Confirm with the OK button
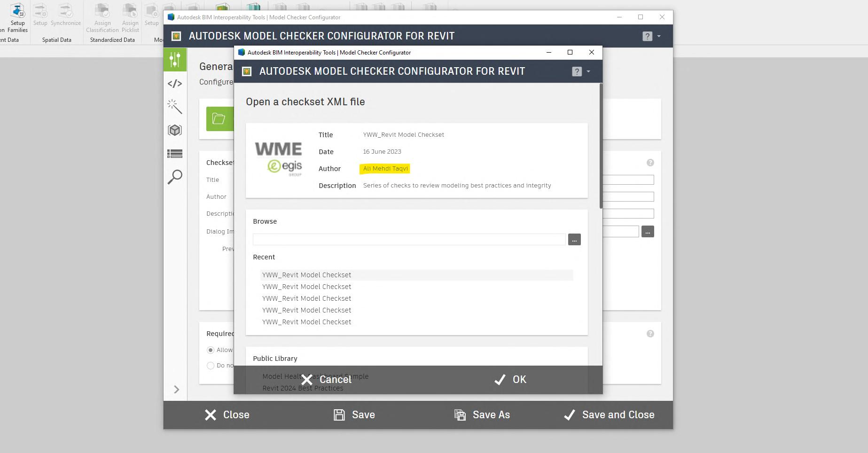 pyautogui.click(x=510, y=380)
